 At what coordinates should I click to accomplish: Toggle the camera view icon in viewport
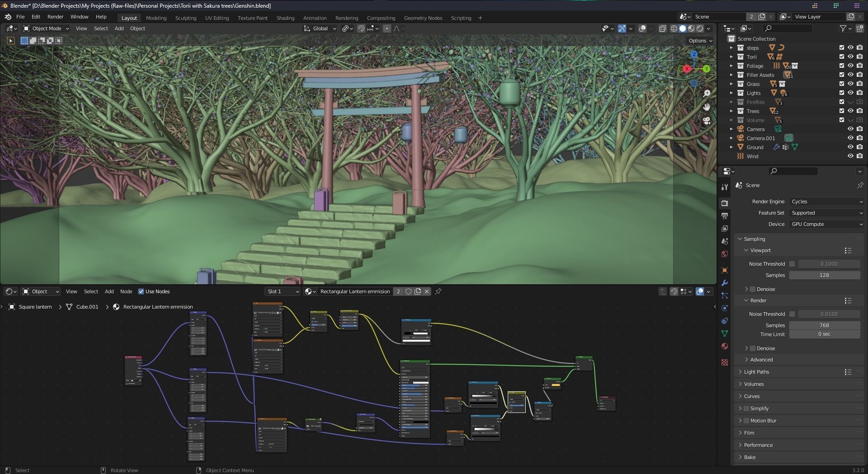[x=707, y=121]
